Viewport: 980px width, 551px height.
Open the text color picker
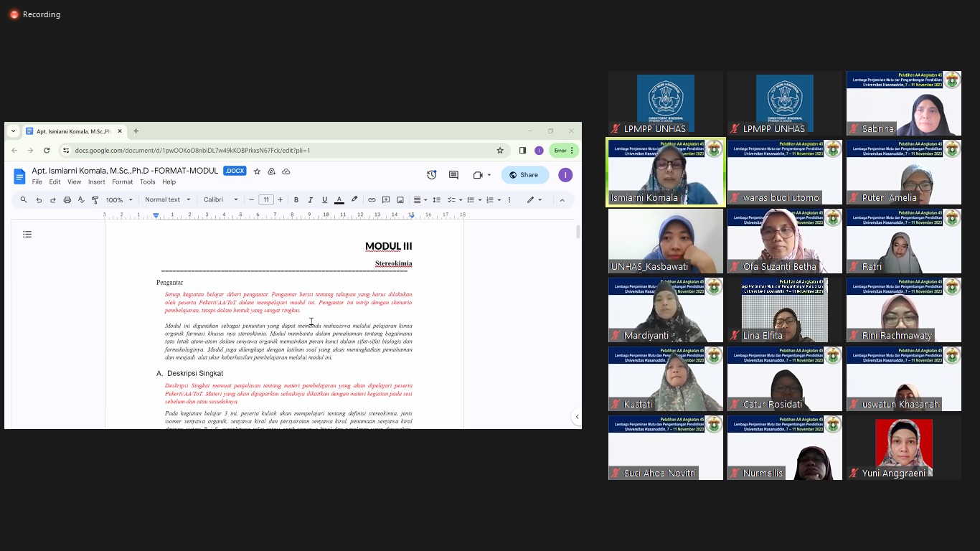pyautogui.click(x=339, y=200)
